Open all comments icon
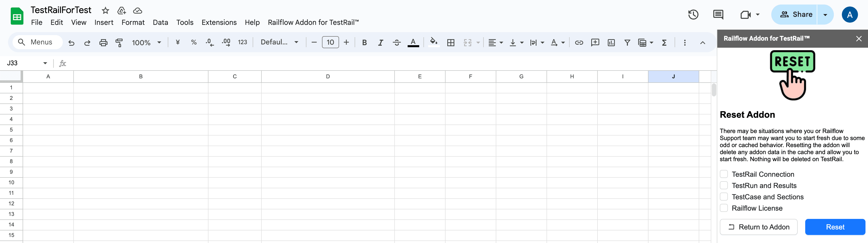Screen dimensions: 868x243 coord(718,15)
